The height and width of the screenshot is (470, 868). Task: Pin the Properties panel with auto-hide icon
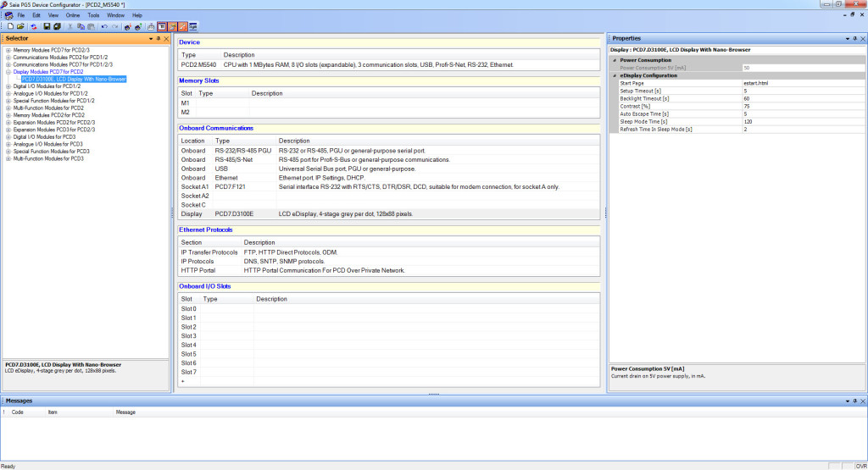[854, 39]
